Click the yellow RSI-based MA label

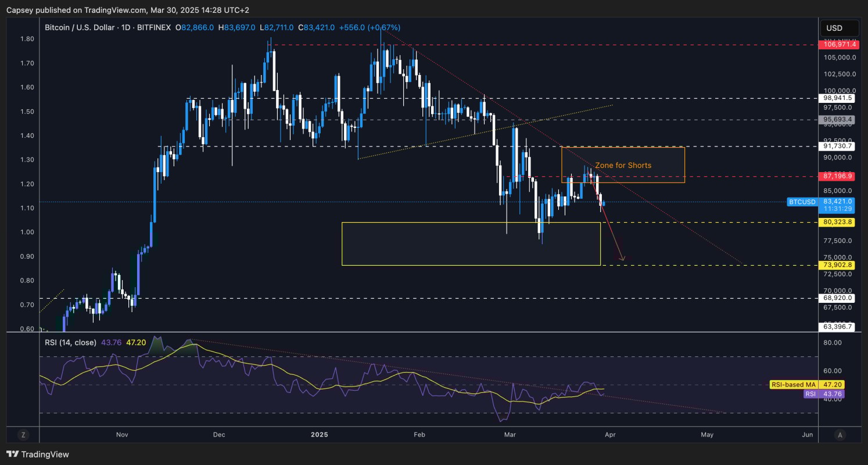click(x=793, y=385)
